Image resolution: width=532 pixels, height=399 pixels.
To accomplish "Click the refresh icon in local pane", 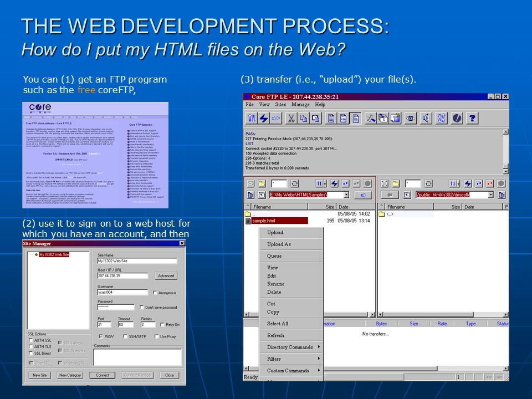I will click(294, 183).
